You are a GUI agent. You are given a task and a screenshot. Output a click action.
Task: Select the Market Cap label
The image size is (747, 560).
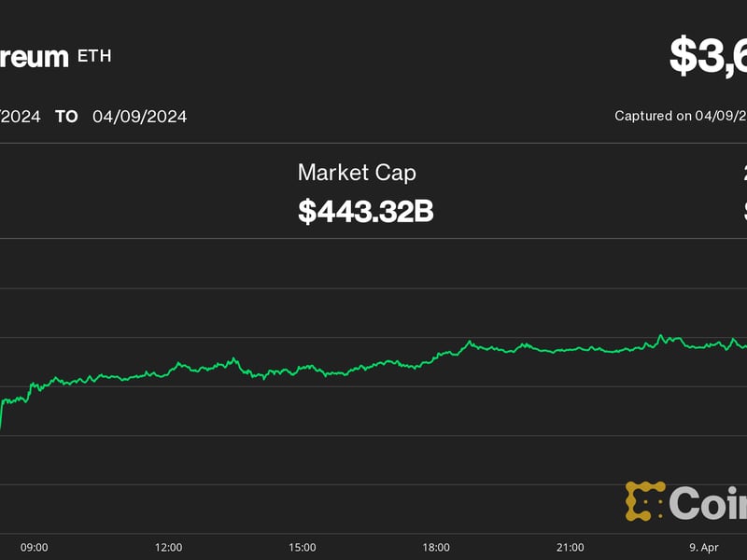(357, 173)
